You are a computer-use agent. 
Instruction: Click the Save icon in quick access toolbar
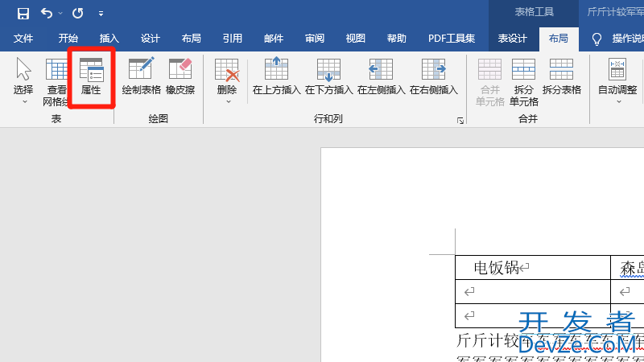pyautogui.click(x=23, y=14)
